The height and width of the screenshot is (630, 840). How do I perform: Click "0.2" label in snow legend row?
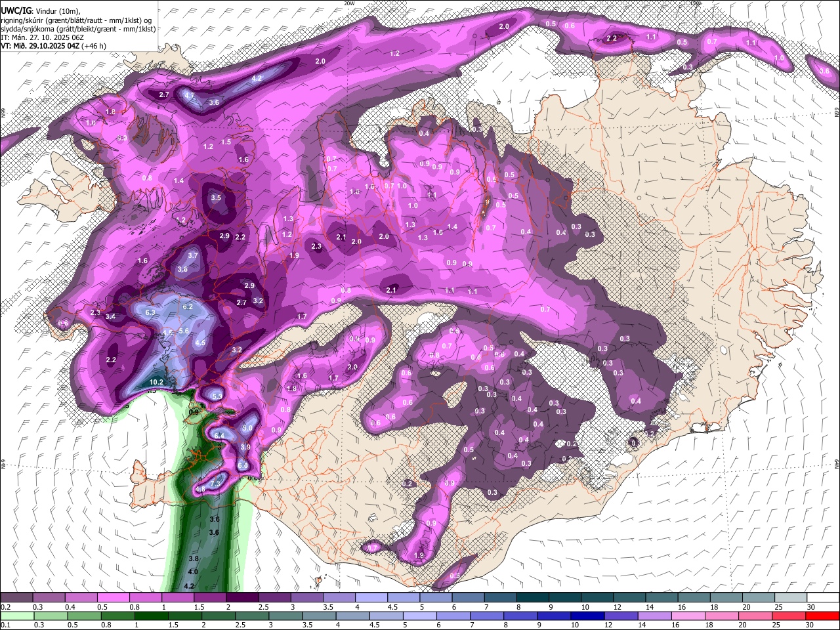coord(5,607)
